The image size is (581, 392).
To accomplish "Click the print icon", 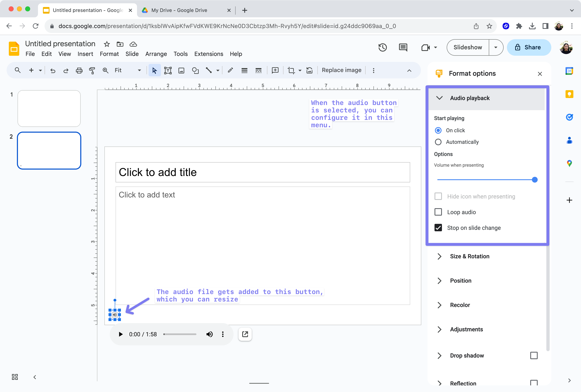I will pos(79,71).
